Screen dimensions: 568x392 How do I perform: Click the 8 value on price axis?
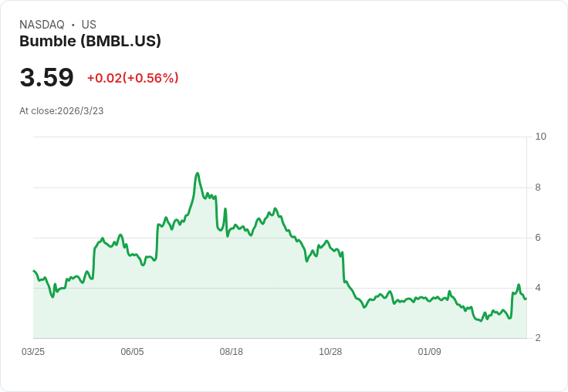point(538,188)
